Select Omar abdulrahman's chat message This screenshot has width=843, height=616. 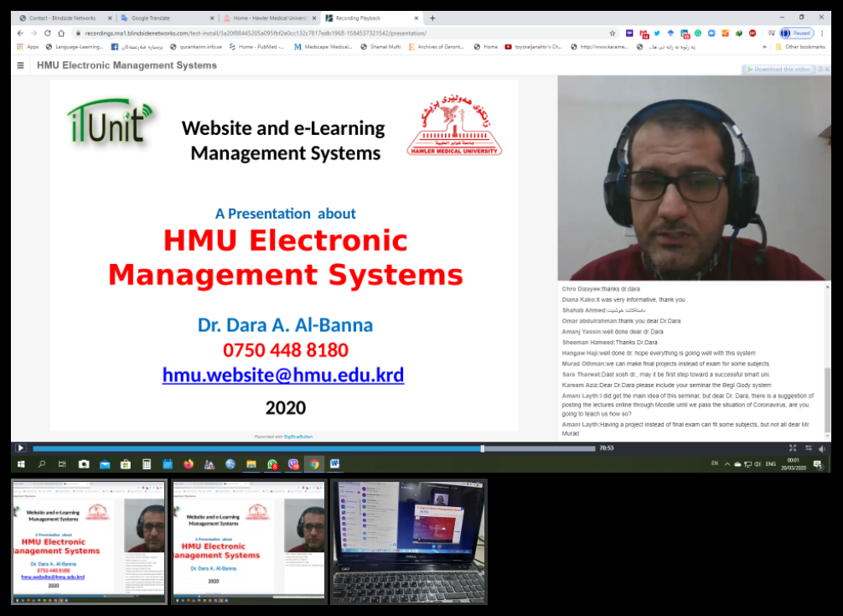coord(621,321)
